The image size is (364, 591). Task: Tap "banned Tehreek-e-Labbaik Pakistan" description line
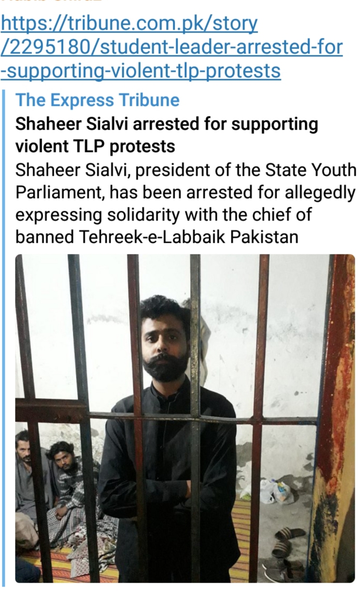tap(157, 237)
